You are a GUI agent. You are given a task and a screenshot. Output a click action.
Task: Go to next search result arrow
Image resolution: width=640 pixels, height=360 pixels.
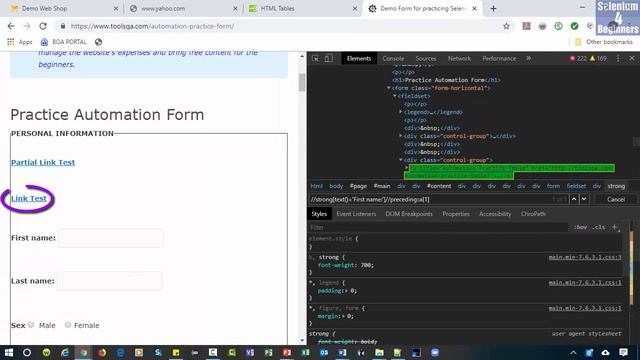tap(584, 199)
